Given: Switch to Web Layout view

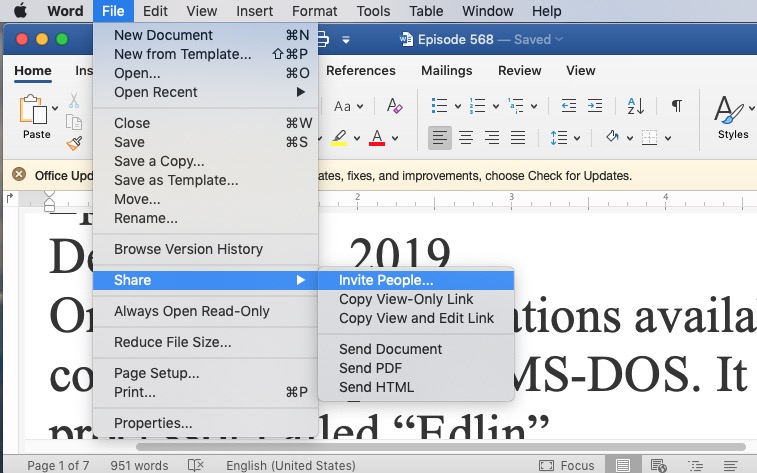Looking at the screenshot, I should [x=659, y=465].
